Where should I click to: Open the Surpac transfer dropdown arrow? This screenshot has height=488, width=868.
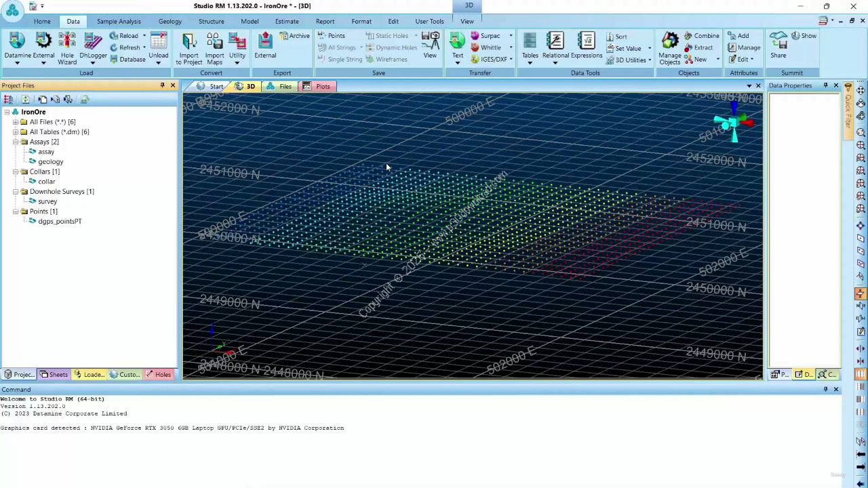click(x=511, y=36)
